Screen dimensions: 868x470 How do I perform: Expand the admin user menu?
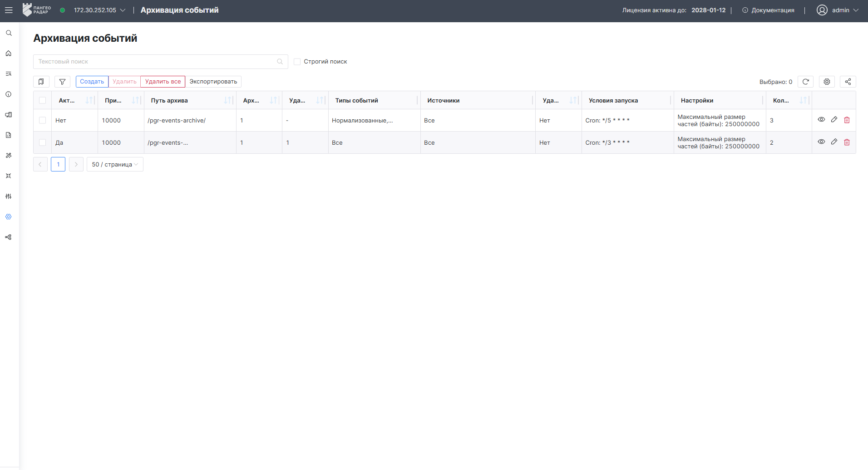pos(838,10)
